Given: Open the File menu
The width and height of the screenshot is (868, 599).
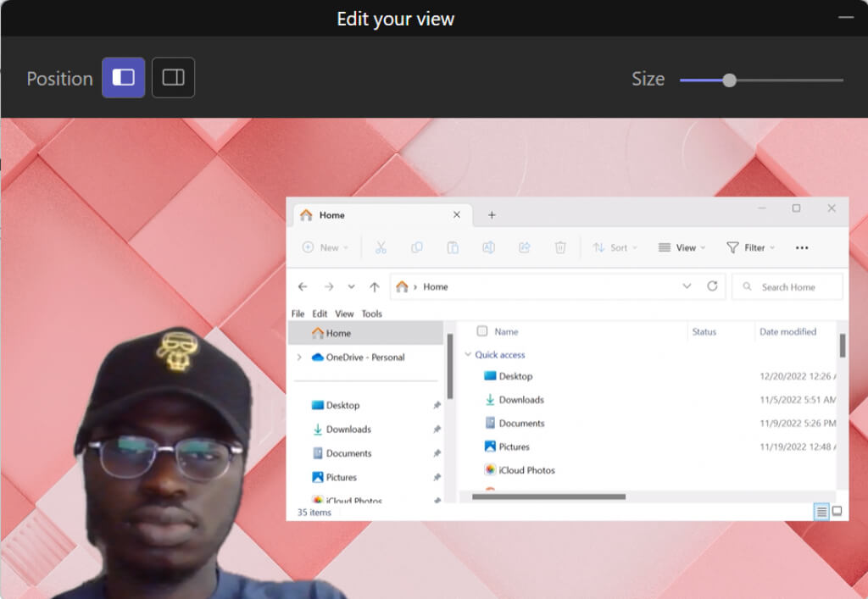Looking at the screenshot, I should pos(298,313).
